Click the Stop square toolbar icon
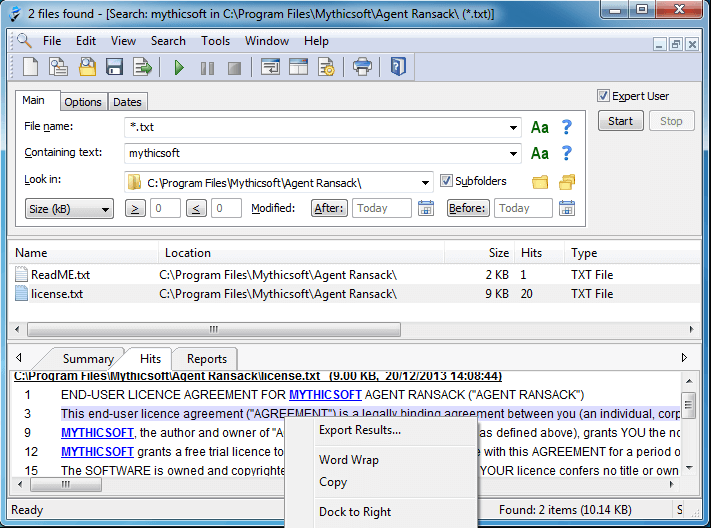The width and height of the screenshot is (711, 528). pyautogui.click(x=234, y=68)
